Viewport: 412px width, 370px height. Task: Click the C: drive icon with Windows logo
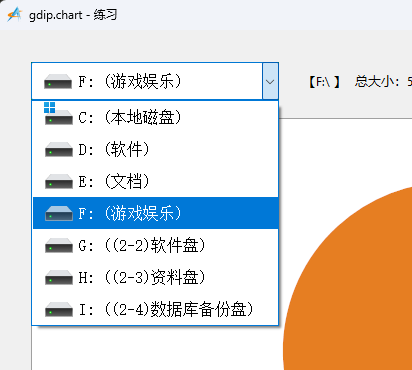coord(58,114)
